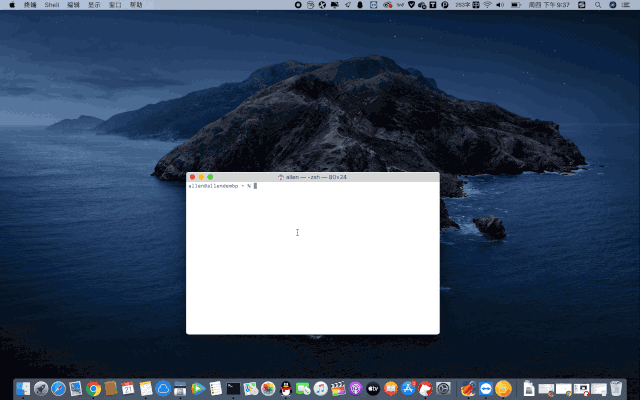Launch Final Cut Pro from the Dock
The image size is (640, 400).
click(x=338, y=388)
